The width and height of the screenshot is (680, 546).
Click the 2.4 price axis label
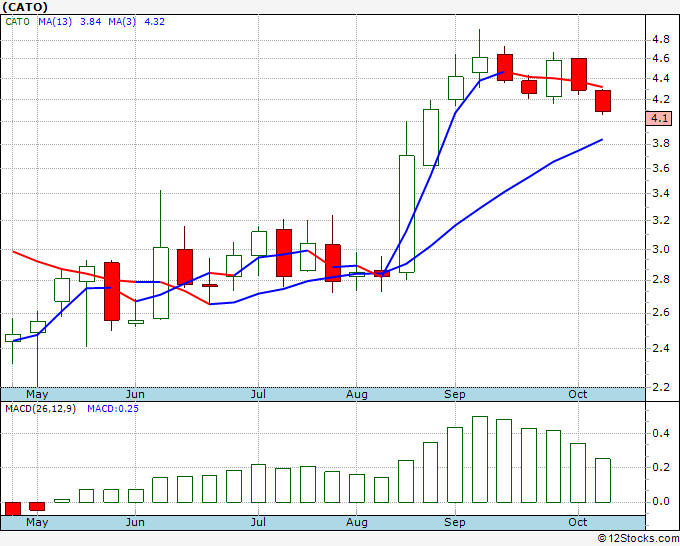[661, 348]
